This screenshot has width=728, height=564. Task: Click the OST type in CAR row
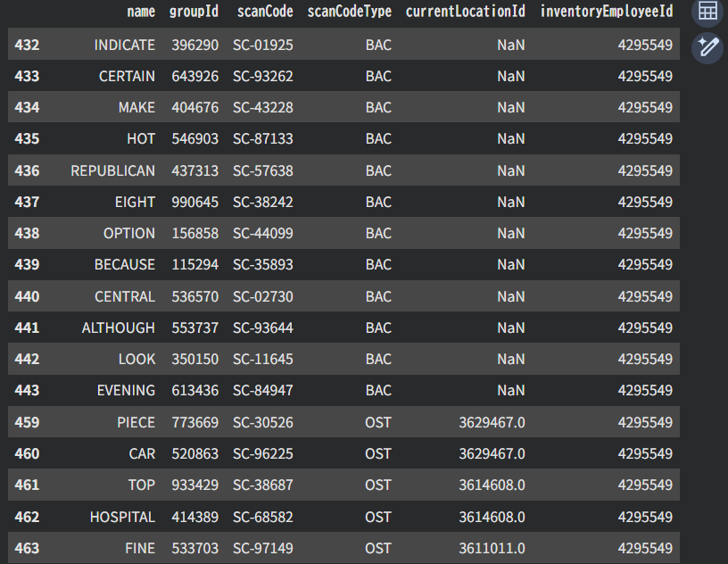tap(378, 453)
